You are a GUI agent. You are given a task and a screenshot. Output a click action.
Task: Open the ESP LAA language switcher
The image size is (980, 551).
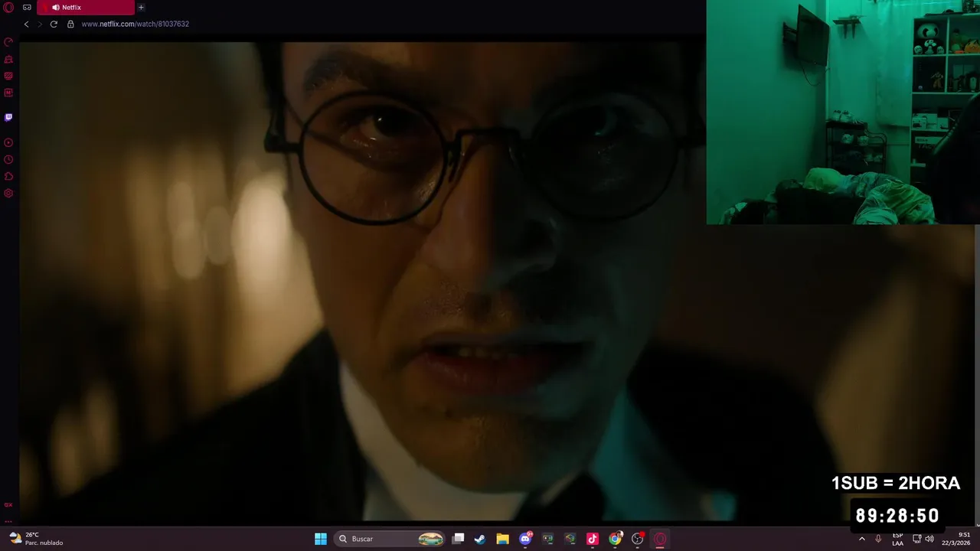pyautogui.click(x=898, y=539)
